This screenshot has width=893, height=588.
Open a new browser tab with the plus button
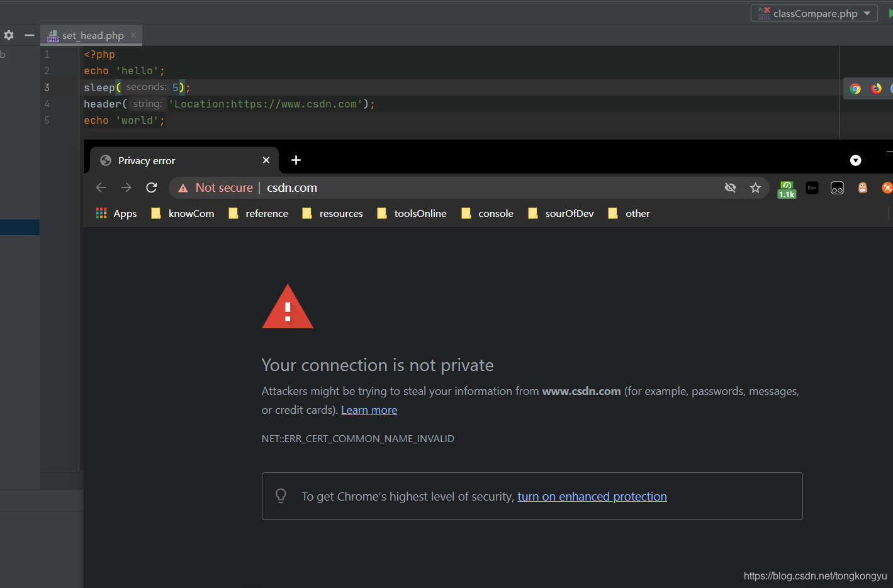(296, 160)
